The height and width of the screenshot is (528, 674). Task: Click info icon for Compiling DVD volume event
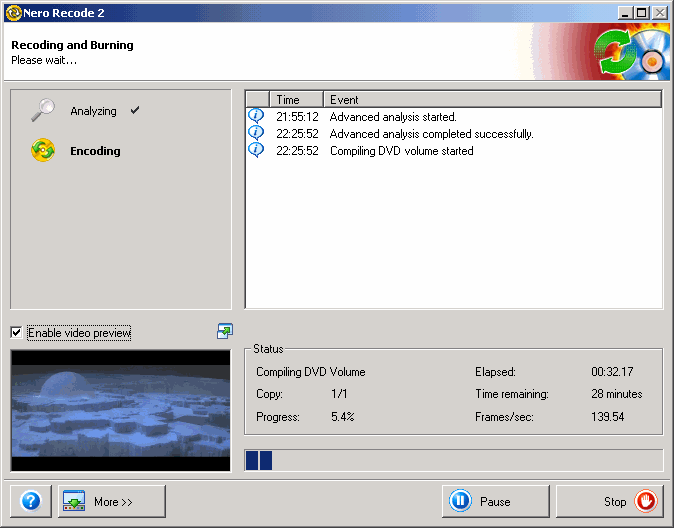click(x=256, y=151)
